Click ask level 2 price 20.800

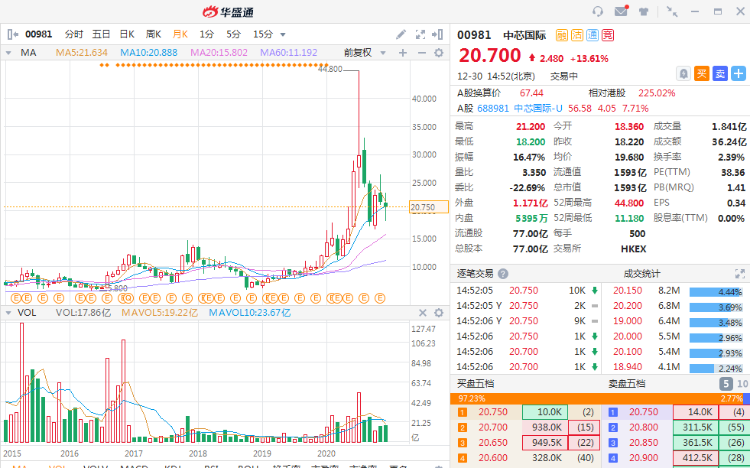[643, 427]
